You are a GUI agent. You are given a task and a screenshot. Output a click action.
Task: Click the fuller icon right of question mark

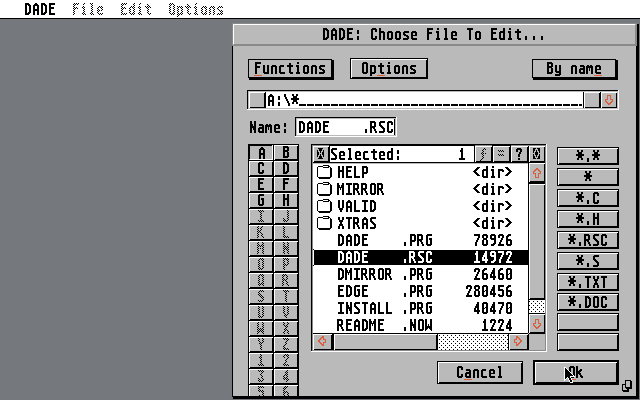(x=536, y=154)
